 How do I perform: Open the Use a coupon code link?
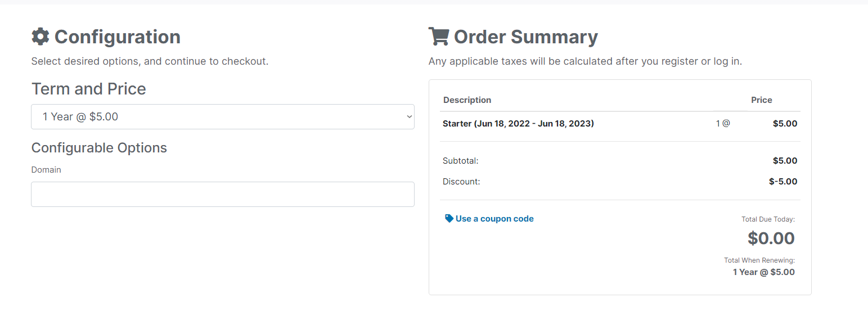(494, 219)
